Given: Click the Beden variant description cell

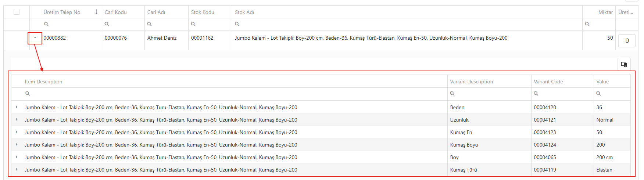Looking at the screenshot, I should tap(457, 107).
